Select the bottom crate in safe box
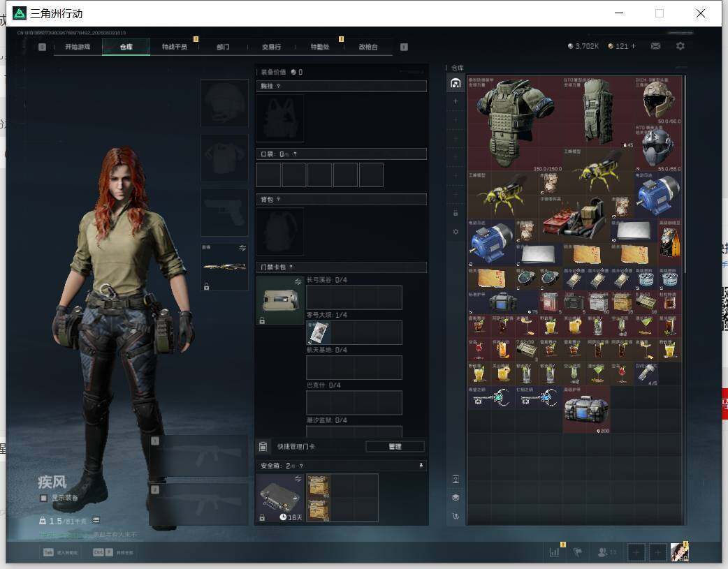 pos(319,510)
